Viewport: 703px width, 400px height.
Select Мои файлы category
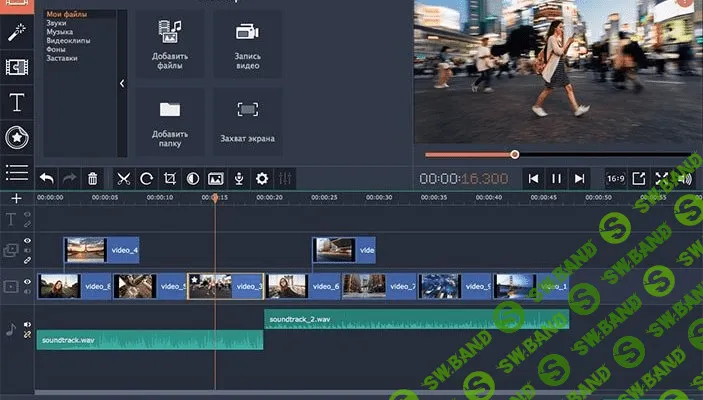[x=67, y=14]
